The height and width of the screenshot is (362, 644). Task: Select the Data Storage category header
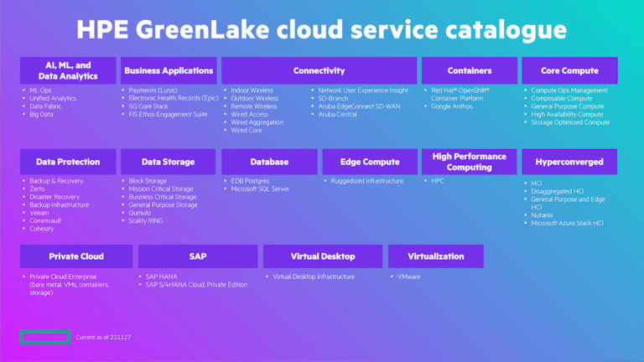168,162
